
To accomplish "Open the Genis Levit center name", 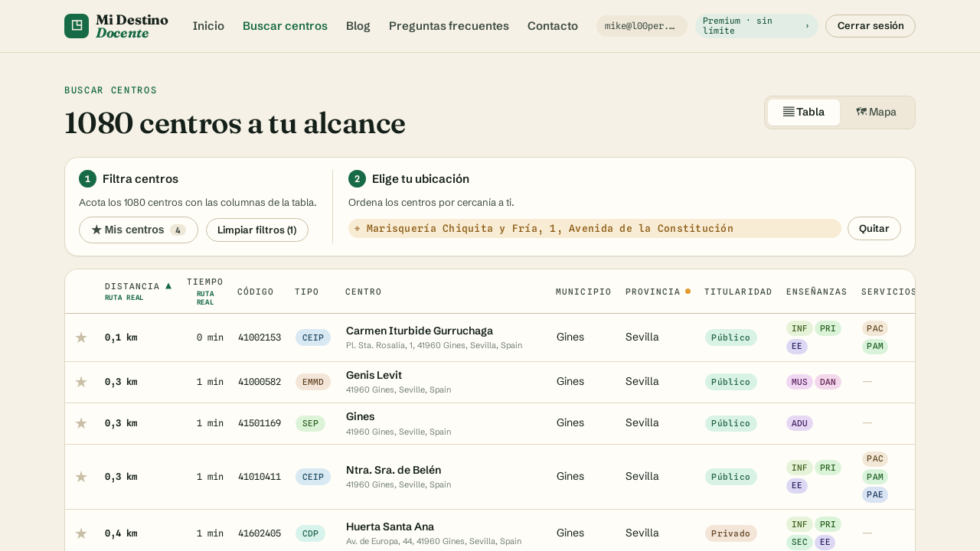I will tap(374, 375).
